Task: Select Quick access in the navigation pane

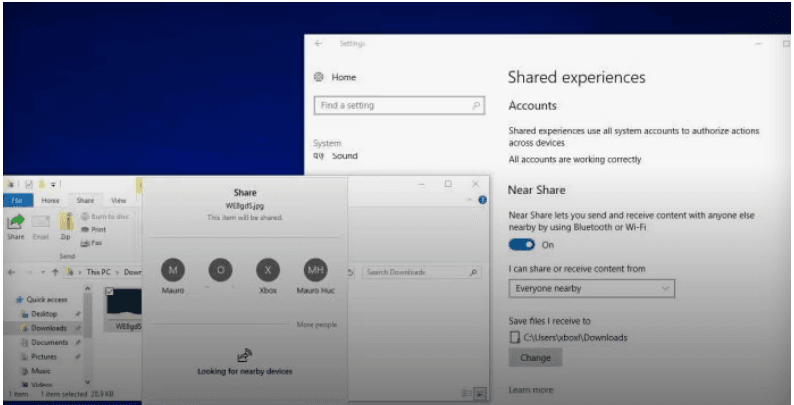Action: click(46, 299)
